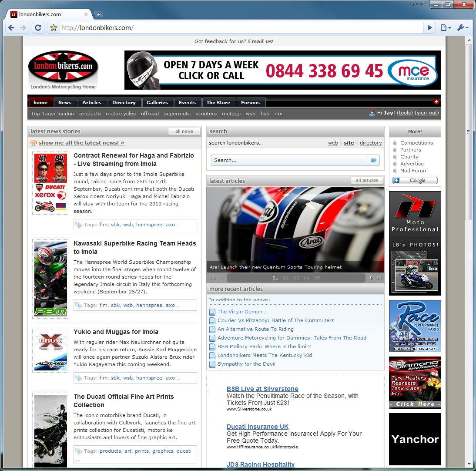The height and width of the screenshot is (471, 476).
Task: Click the browser Back arrow button
Action: [12, 28]
